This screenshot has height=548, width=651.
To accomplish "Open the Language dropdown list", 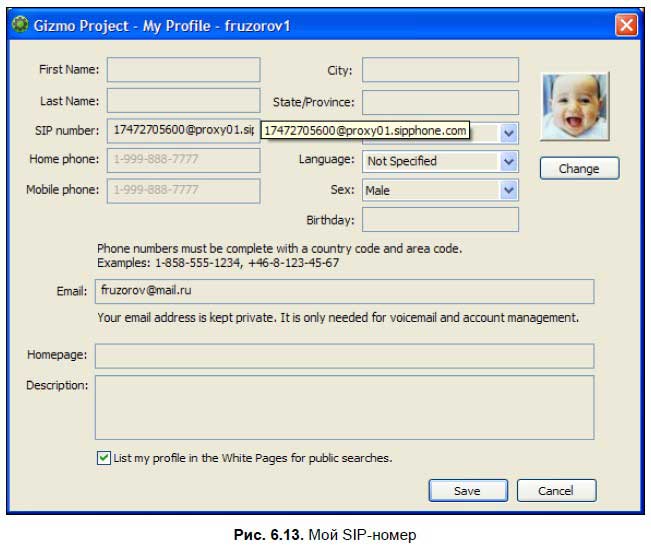I will tap(509, 161).
